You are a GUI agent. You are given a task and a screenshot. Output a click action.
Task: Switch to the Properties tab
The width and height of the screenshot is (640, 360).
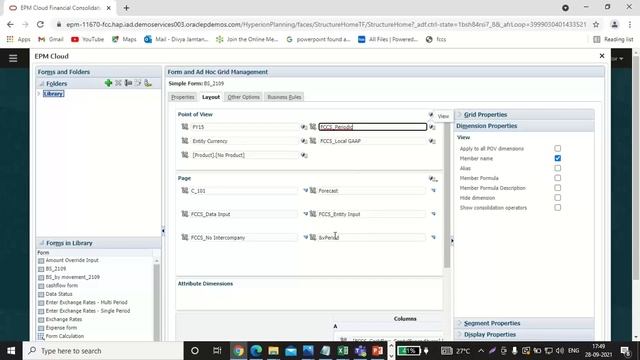(182, 97)
